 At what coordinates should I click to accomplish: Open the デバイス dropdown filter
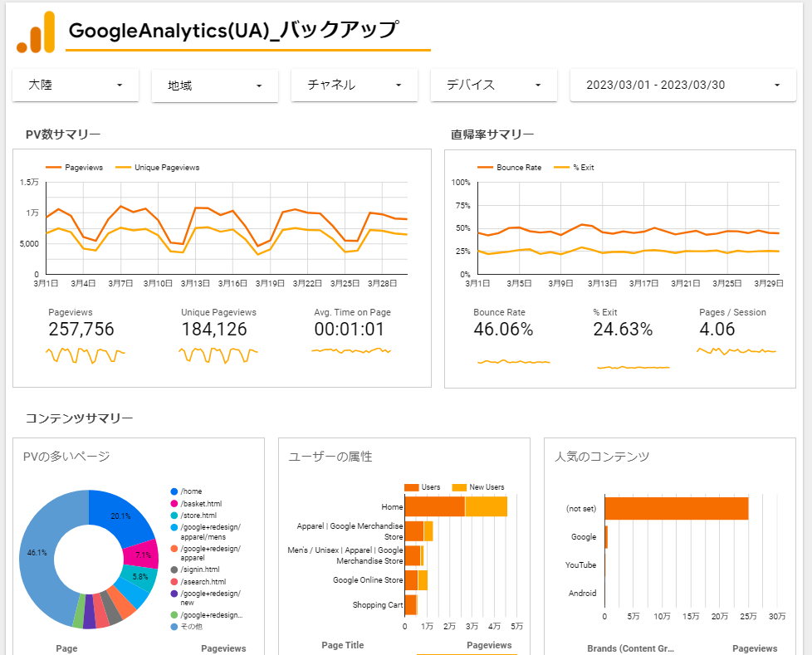point(493,85)
